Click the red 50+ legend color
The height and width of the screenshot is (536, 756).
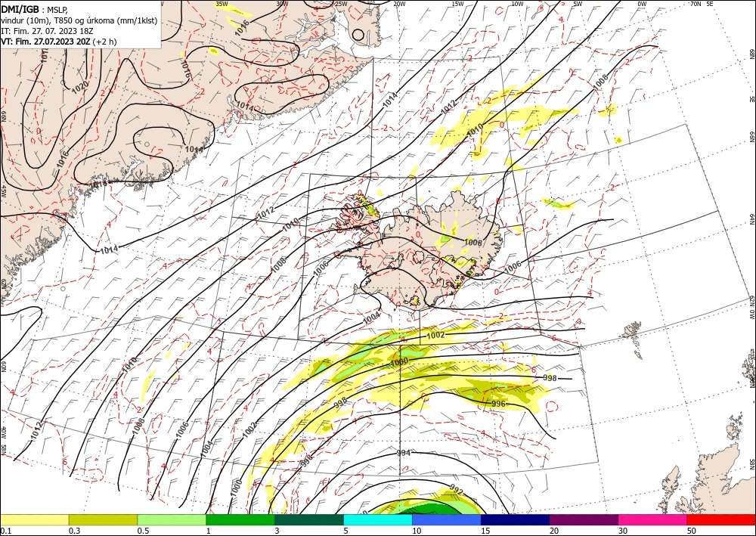721,519
